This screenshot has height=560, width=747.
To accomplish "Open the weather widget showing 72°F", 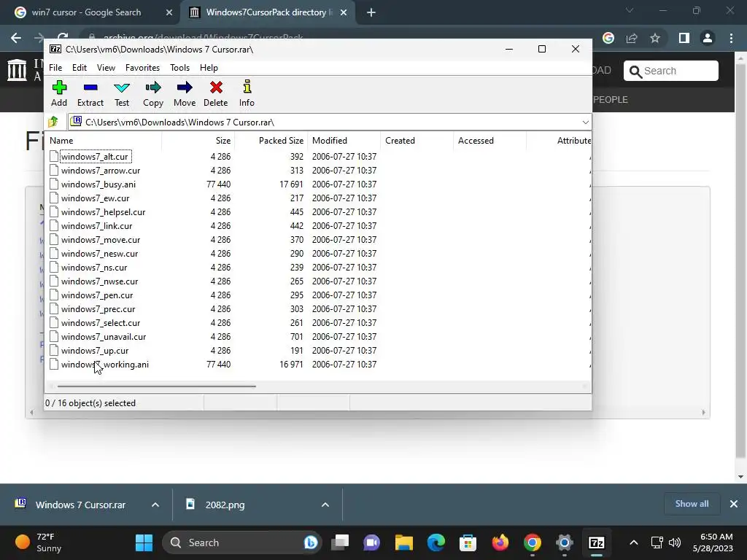I will (38, 542).
